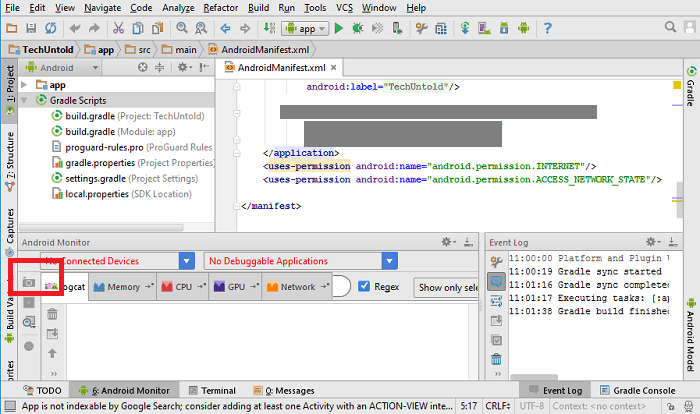The image size is (700, 414).
Task: Click Search Everywhere magnifier icon
Action: coord(670,27)
